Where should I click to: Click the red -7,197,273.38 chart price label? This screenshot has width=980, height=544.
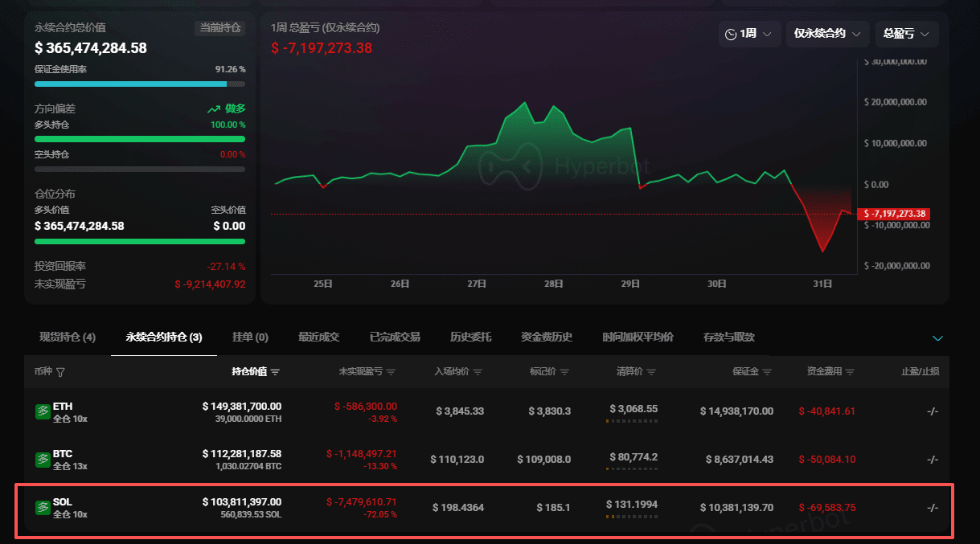pyautogui.click(x=893, y=214)
